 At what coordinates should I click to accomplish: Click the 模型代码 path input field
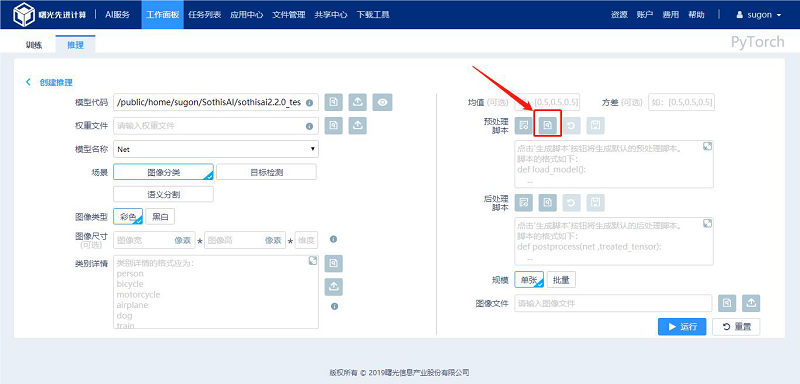point(216,103)
